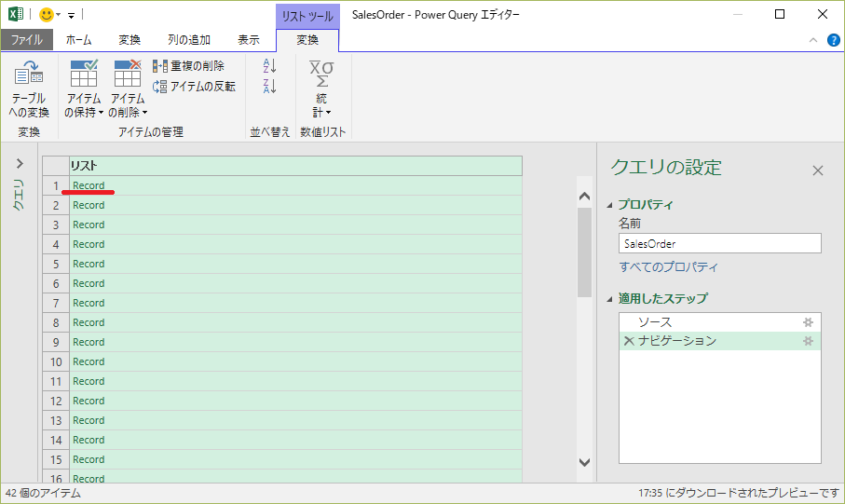Open Record in row 2
The image size is (845, 504).
pyautogui.click(x=89, y=205)
